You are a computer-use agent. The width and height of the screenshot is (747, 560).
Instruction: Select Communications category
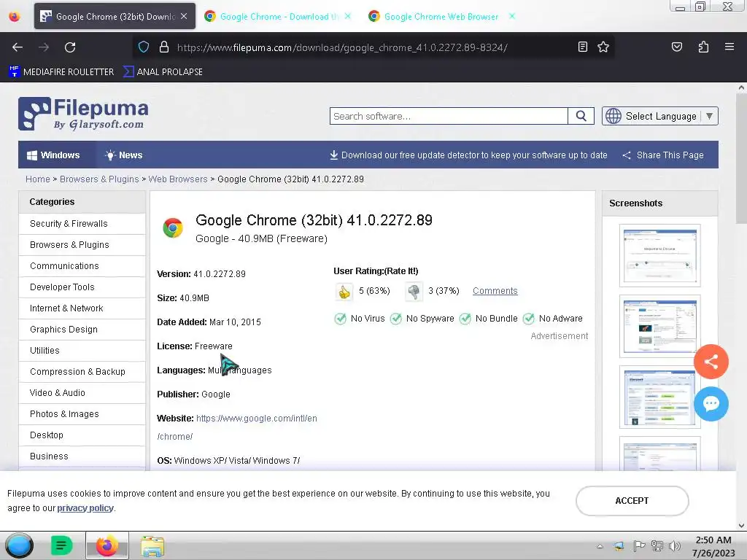coord(82,266)
